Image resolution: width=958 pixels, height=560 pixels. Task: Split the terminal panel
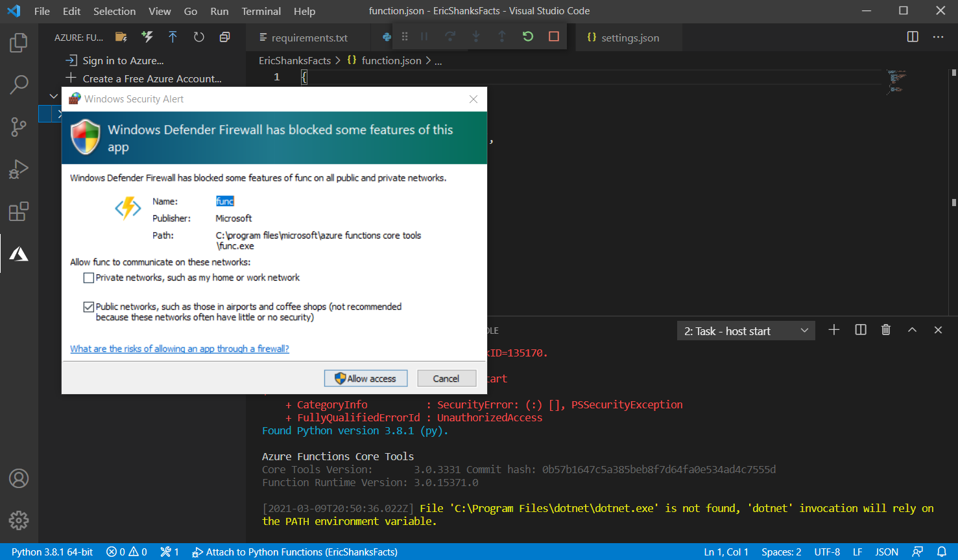click(861, 330)
